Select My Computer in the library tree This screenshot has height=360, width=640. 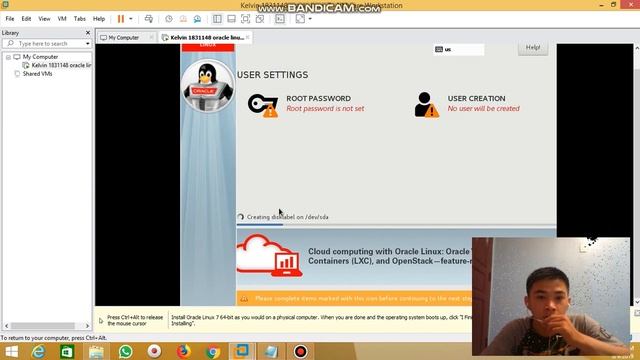(x=40, y=57)
